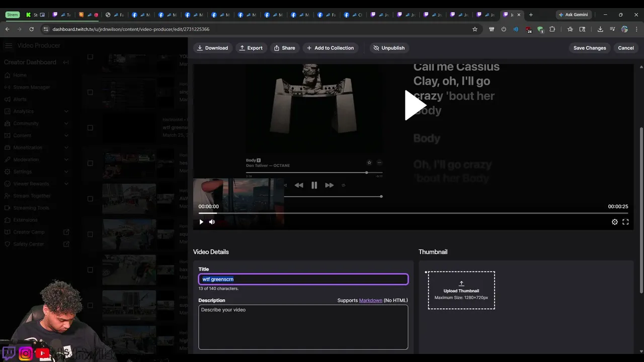Bookmark this page with the address bar star

pos(474,29)
